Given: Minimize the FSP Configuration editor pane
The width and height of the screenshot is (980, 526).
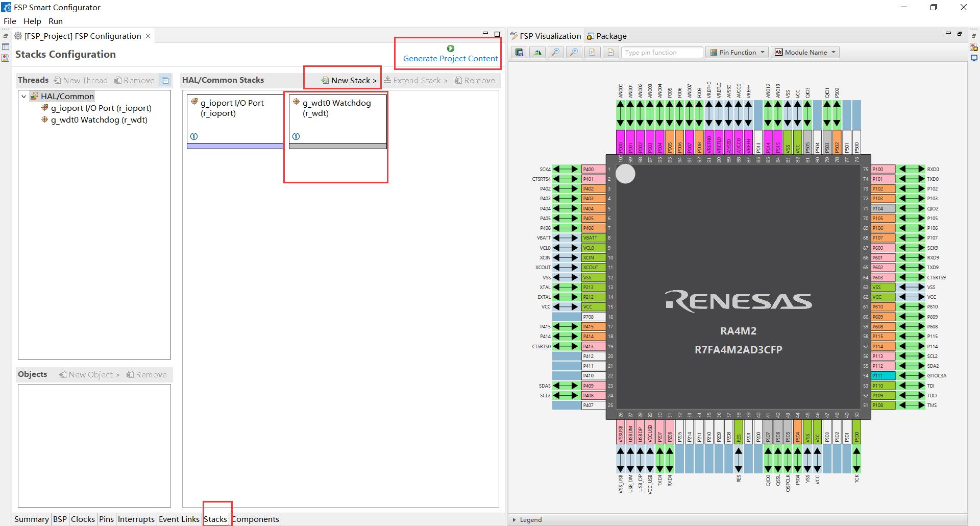Looking at the screenshot, I should click(485, 34).
